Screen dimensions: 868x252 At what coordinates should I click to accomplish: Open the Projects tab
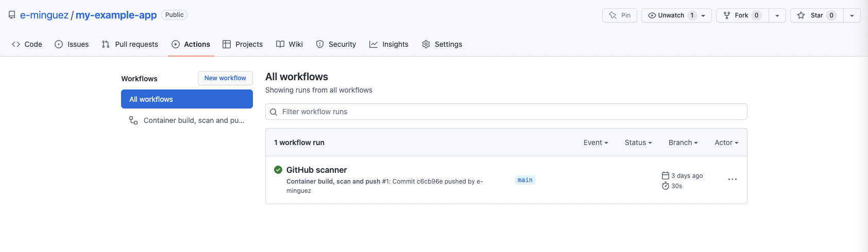click(243, 44)
